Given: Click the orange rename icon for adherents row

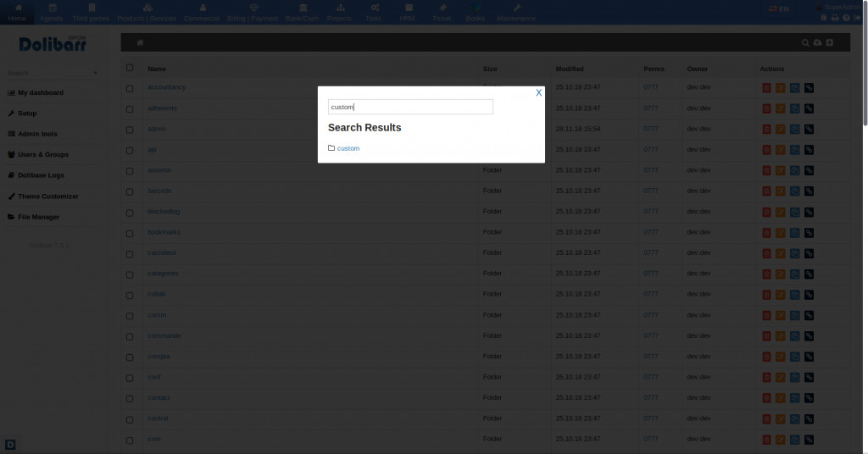Looking at the screenshot, I should (780, 108).
